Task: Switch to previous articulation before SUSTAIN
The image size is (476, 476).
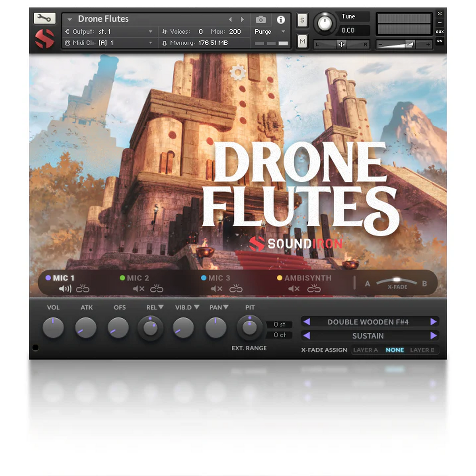Action: 307,336
